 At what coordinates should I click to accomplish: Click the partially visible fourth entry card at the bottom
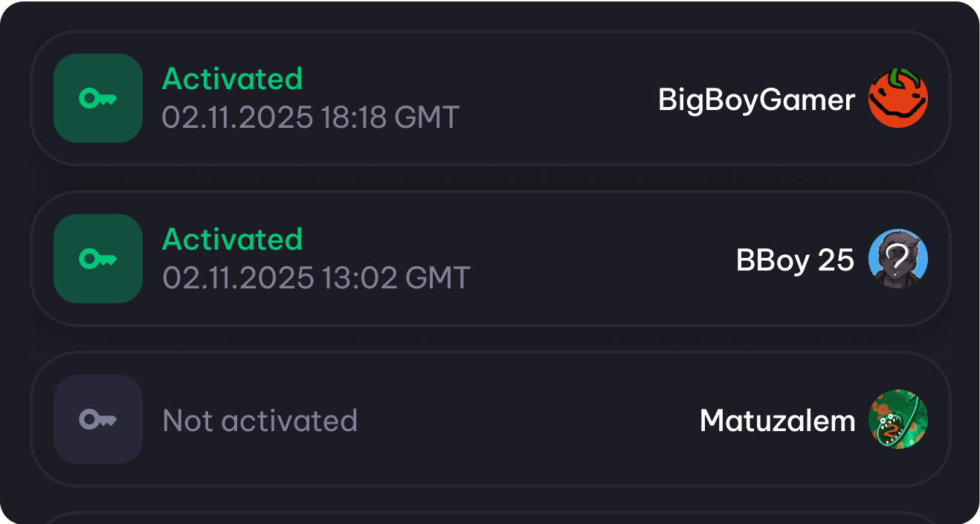click(x=490, y=517)
